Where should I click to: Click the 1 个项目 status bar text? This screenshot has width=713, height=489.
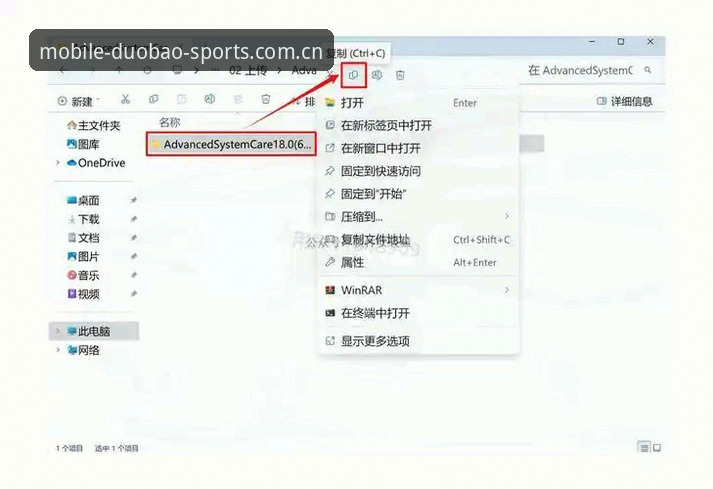point(69,448)
